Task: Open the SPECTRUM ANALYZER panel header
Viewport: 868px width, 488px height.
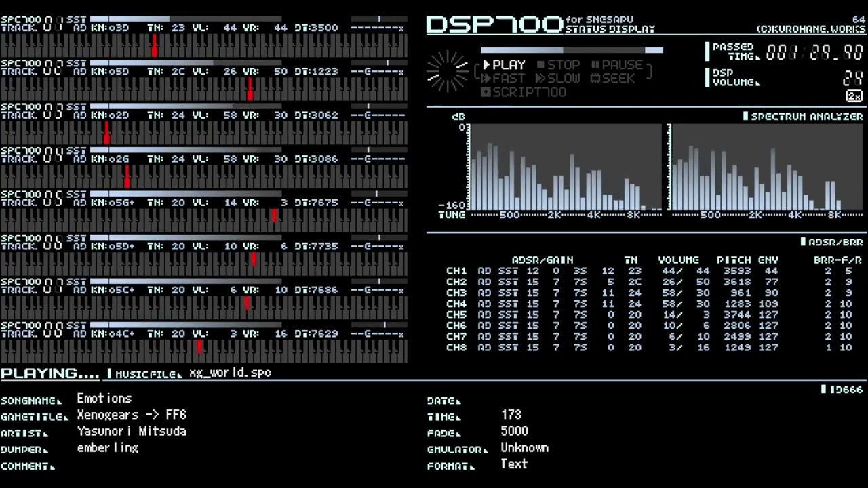Action: 803,117
